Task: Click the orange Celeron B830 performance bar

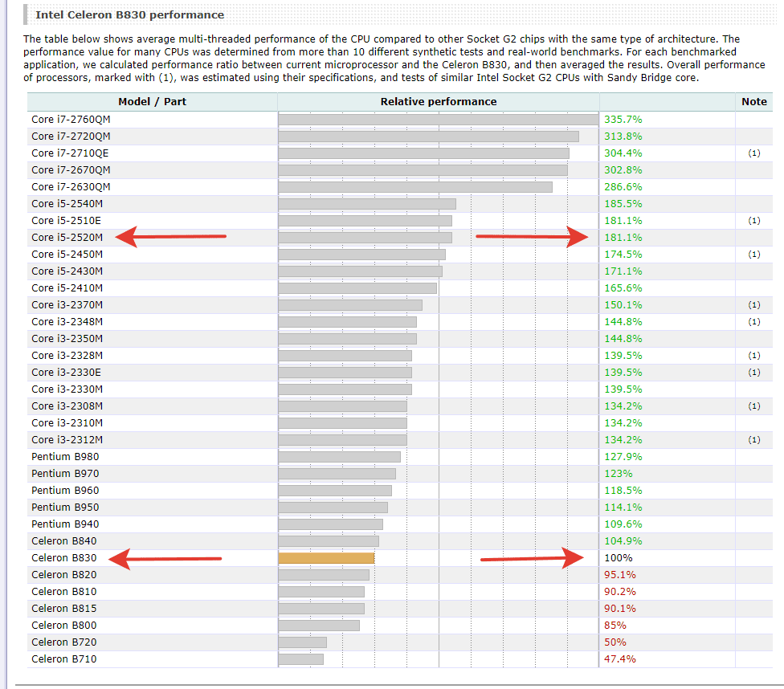Action: pos(326,558)
